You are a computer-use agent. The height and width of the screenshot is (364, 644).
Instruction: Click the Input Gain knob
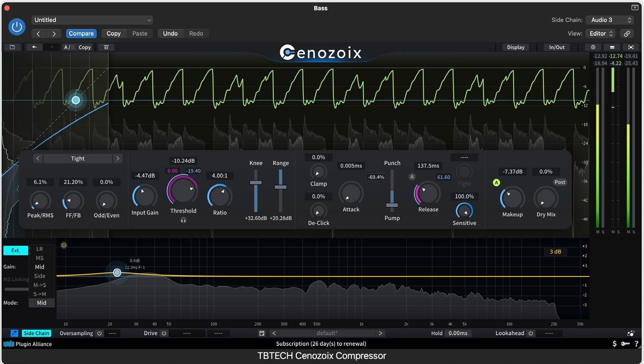145,196
